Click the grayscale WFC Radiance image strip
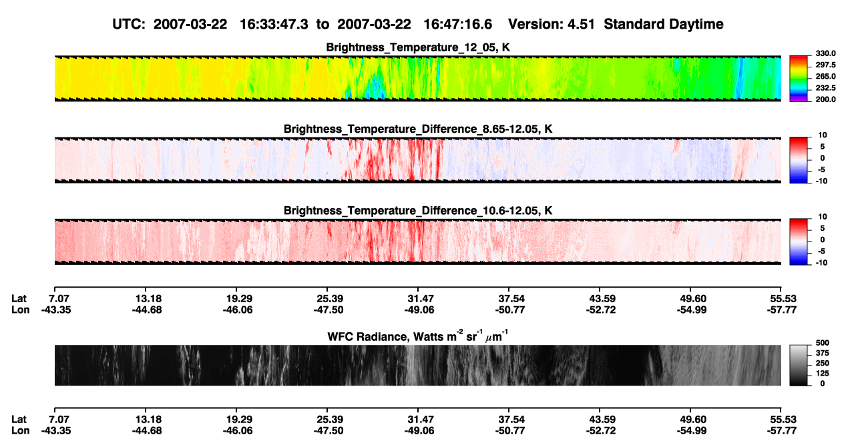This screenshot has height=445, width=868. coord(417,365)
